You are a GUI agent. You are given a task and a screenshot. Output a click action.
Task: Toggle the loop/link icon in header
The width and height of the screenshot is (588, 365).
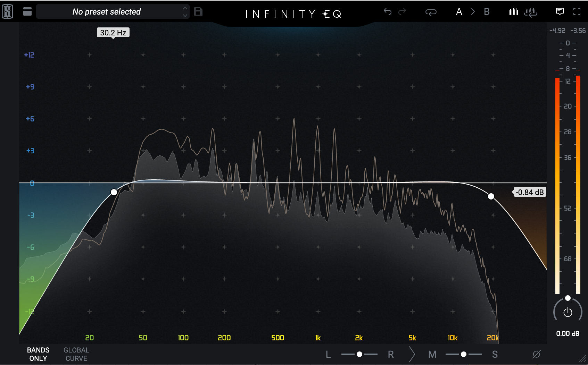point(431,12)
